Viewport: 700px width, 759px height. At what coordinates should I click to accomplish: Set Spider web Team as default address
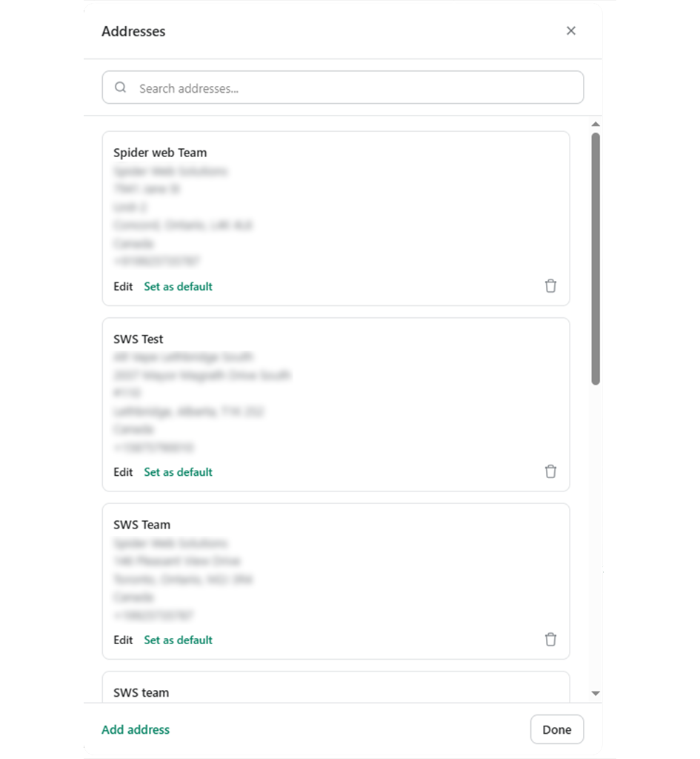coord(178,287)
